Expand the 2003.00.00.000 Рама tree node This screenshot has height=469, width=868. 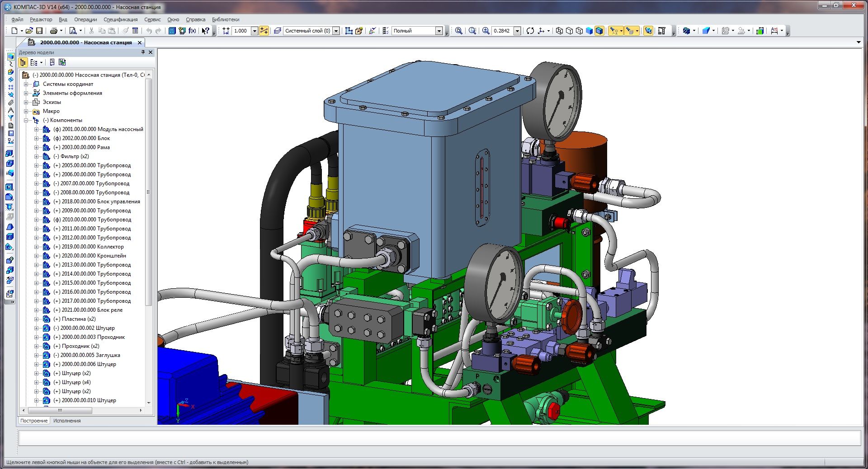click(x=37, y=147)
